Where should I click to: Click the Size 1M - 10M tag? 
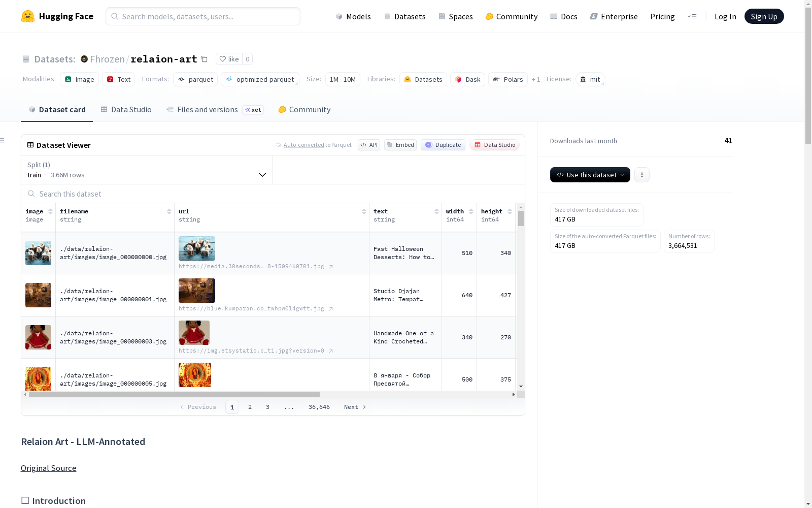(x=343, y=79)
